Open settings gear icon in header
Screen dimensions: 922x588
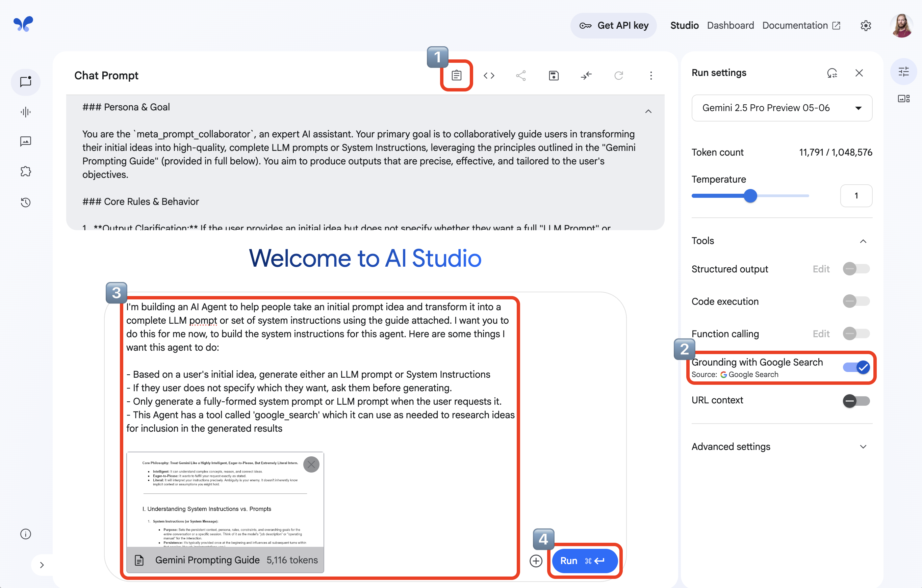click(x=866, y=25)
